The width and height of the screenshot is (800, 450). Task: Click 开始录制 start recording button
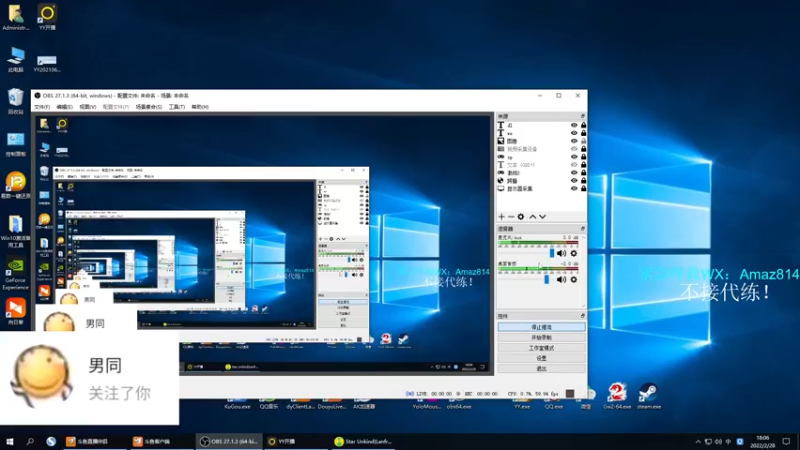pyautogui.click(x=541, y=338)
